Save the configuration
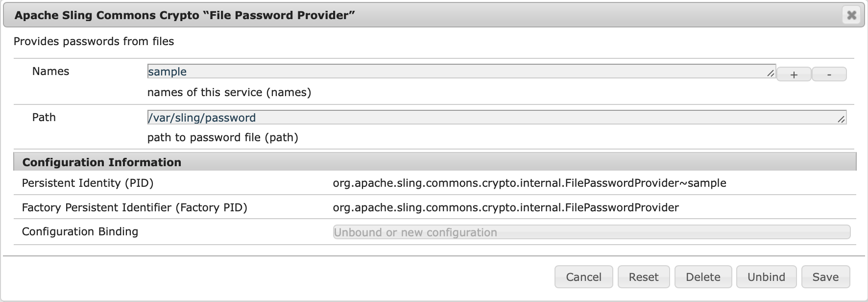 click(x=825, y=277)
